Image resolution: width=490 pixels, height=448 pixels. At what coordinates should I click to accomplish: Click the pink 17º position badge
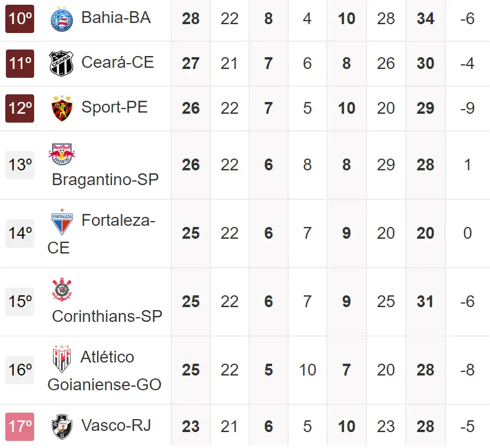point(20,427)
